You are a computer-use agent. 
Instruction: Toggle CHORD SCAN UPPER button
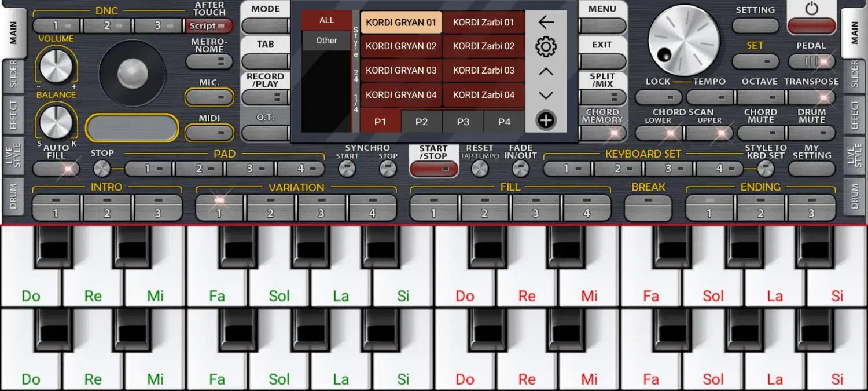[x=709, y=133]
